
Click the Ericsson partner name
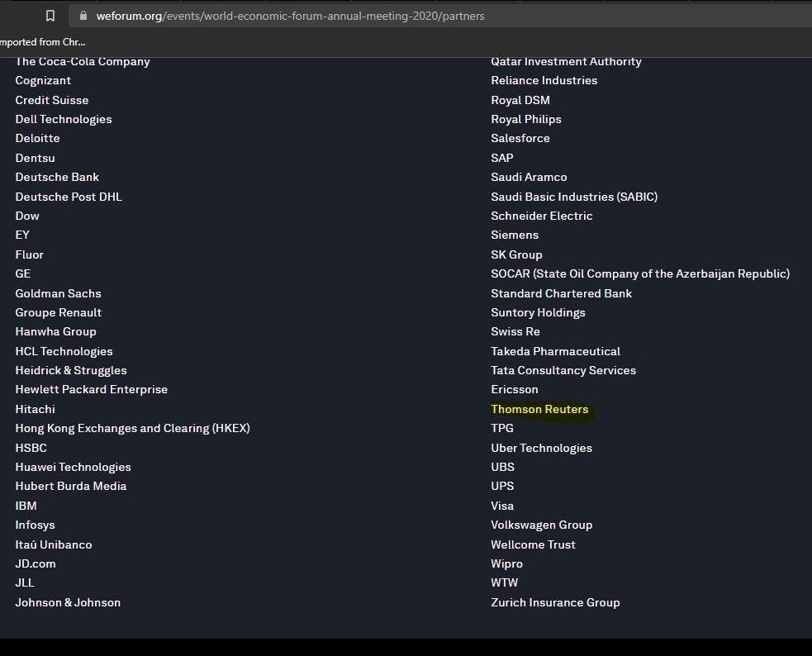(515, 389)
